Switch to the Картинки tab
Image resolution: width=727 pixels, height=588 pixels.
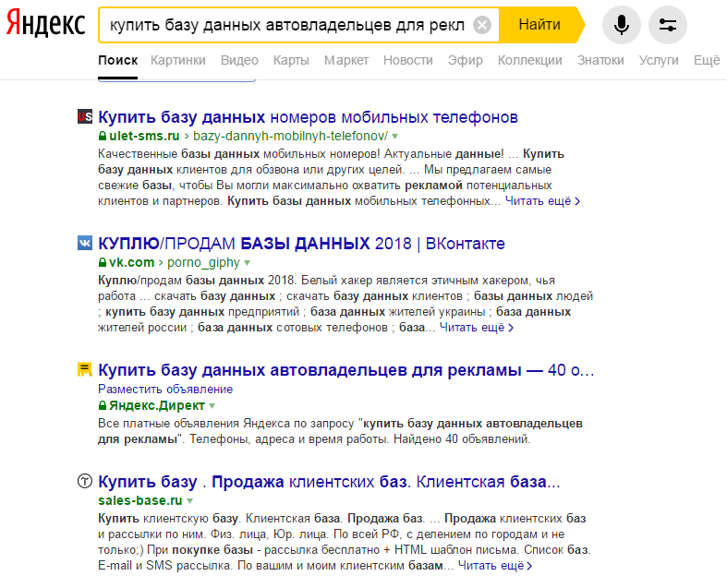(178, 60)
